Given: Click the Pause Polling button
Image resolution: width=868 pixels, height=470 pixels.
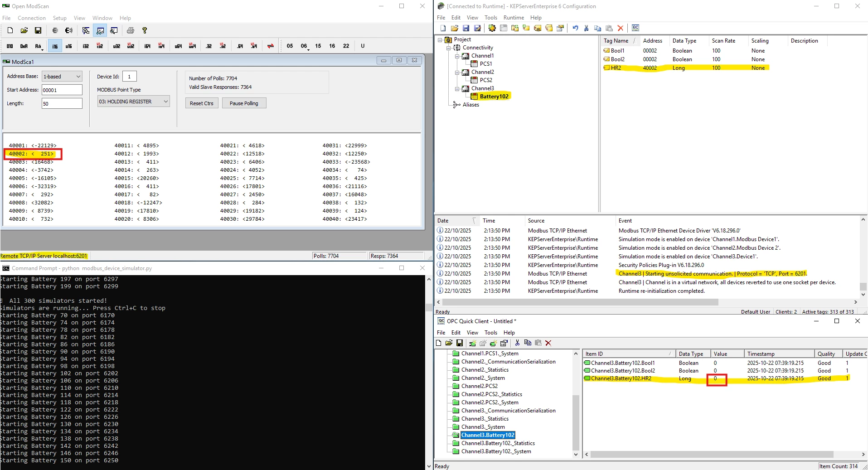Looking at the screenshot, I should 244,103.
